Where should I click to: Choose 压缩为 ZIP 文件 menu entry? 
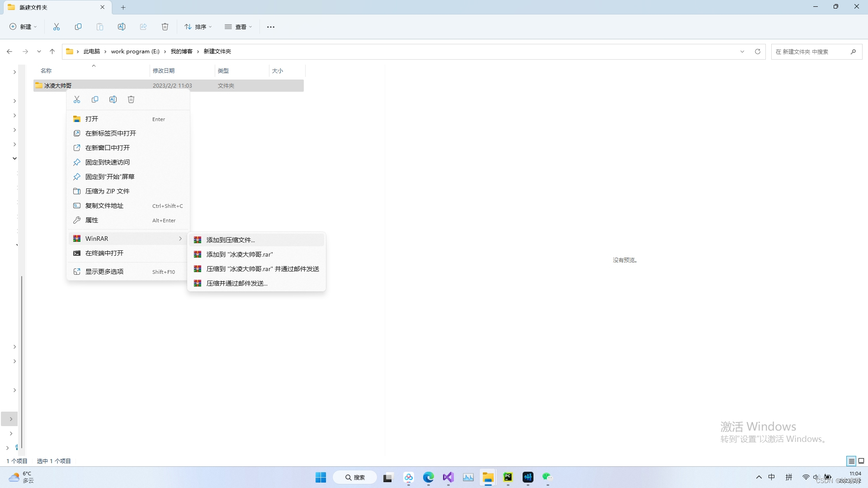tap(108, 191)
